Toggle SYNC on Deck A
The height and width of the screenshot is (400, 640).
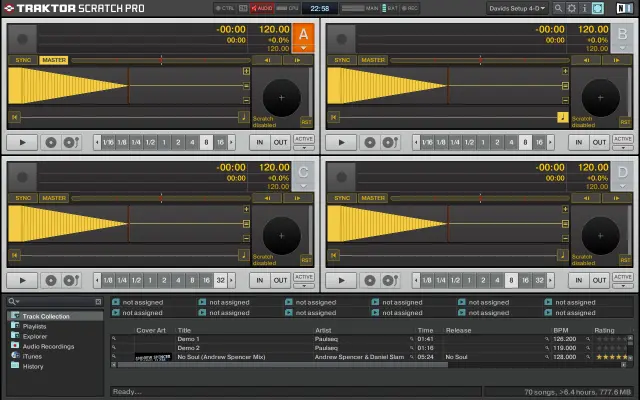click(23, 60)
